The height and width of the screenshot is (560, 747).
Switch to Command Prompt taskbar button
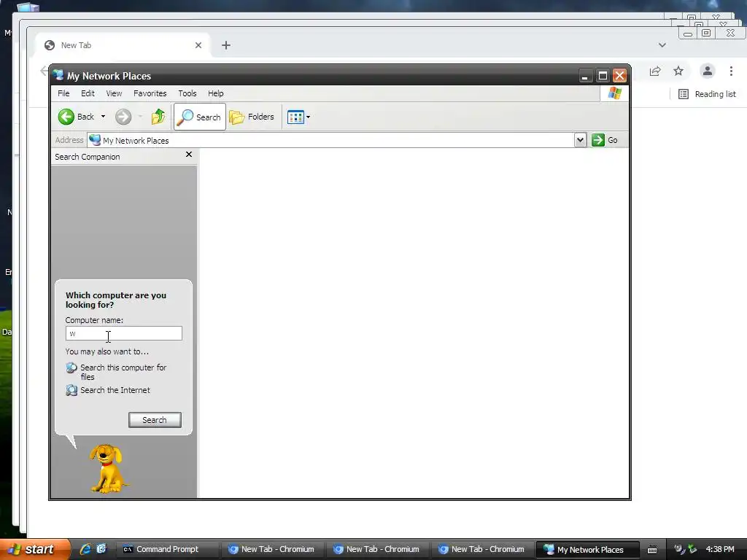(167, 550)
